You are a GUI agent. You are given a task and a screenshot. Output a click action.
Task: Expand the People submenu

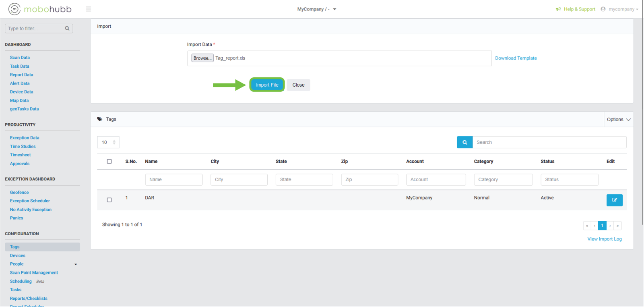click(76, 264)
